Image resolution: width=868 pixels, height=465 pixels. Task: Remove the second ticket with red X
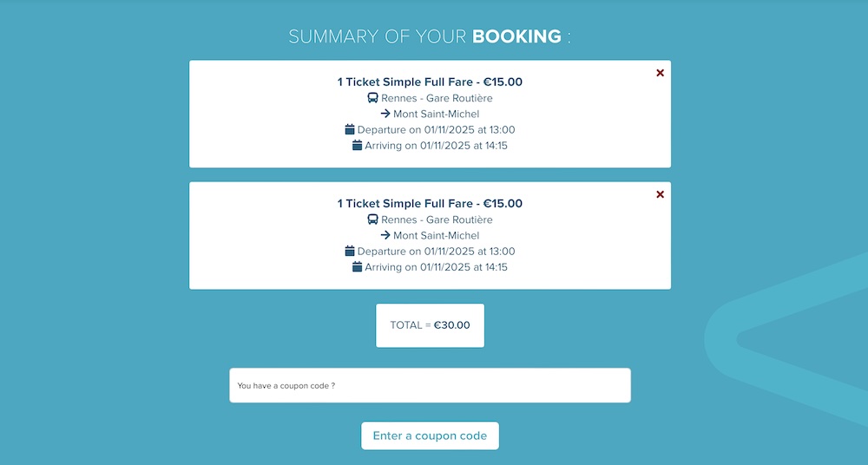click(660, 194)
